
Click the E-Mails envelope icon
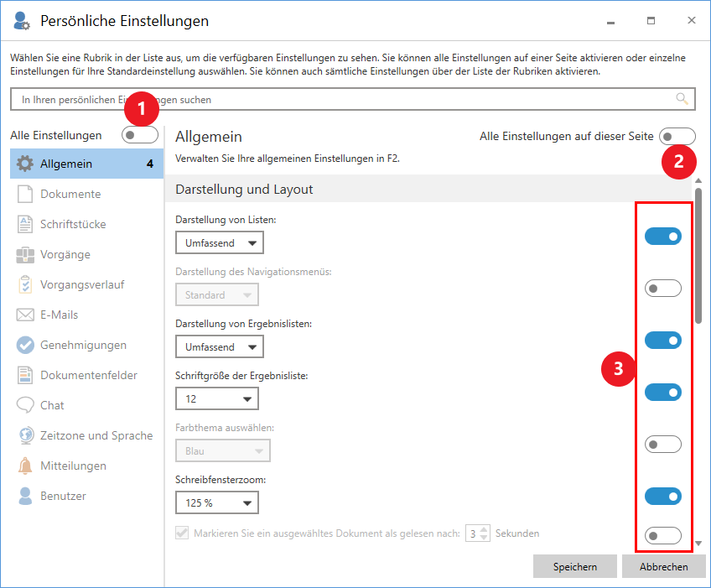pyautogui.click(x=25, y=315)
